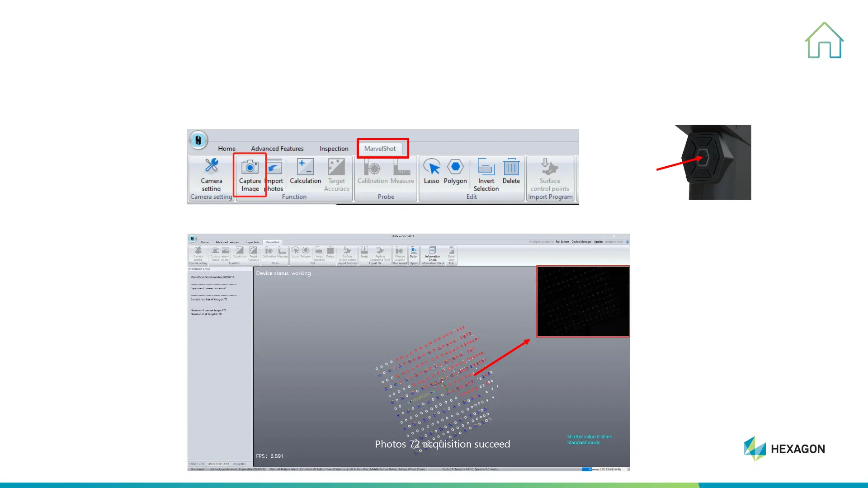Click the black camera preview thumbnail
Image resolution: width=868 pixels, height=488 pixels.
tap(583, 301)
